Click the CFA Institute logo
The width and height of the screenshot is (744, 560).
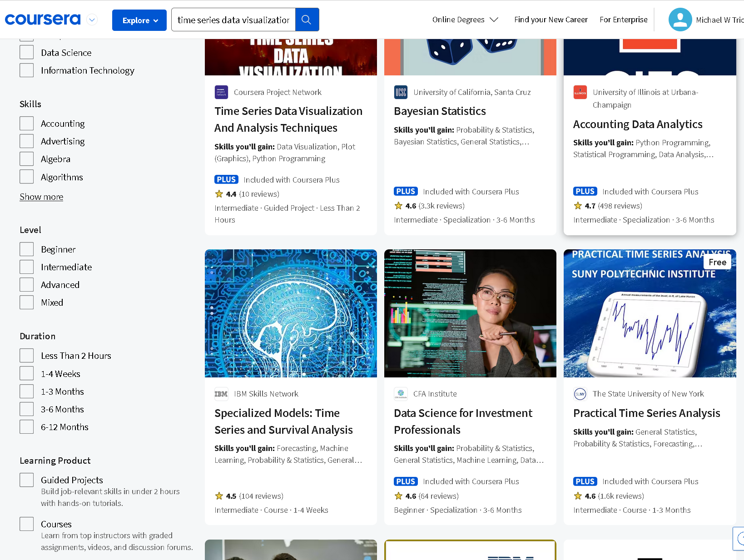pos(401,394)
